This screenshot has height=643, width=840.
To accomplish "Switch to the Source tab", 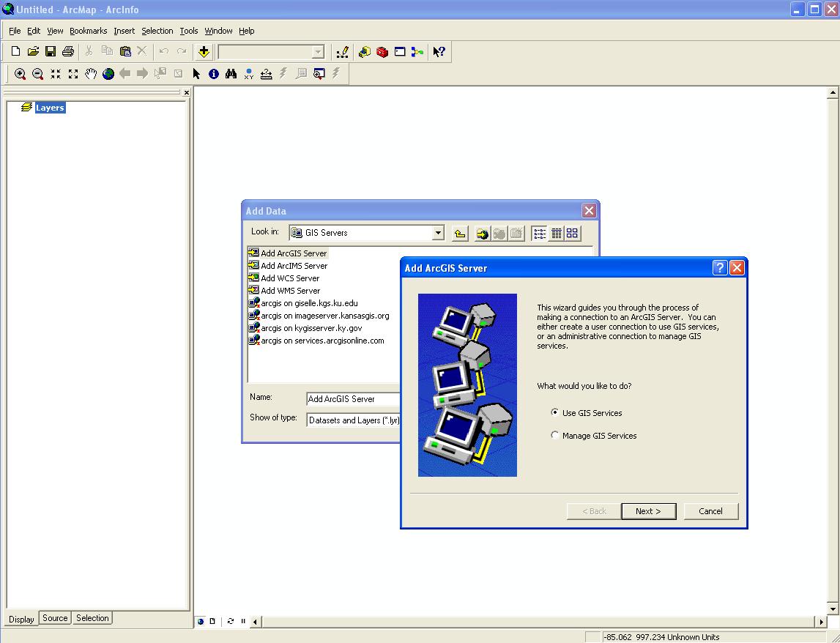I will pyautogui.click(x=55, y=618).
